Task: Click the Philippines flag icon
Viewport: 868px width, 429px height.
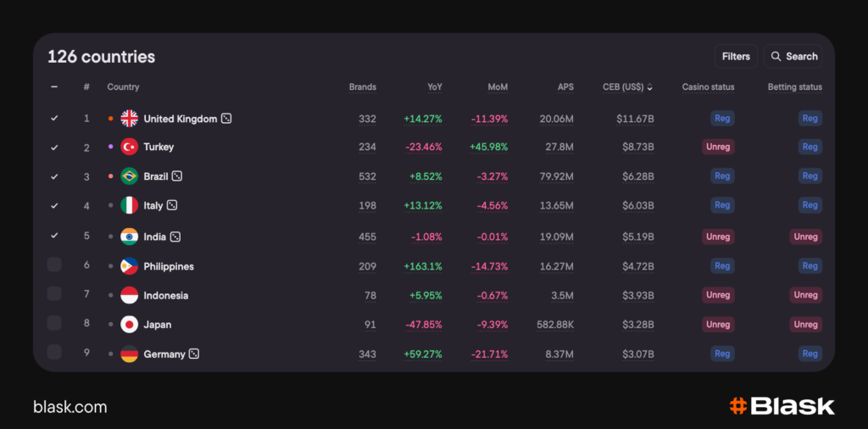Action: coord(129,266)
